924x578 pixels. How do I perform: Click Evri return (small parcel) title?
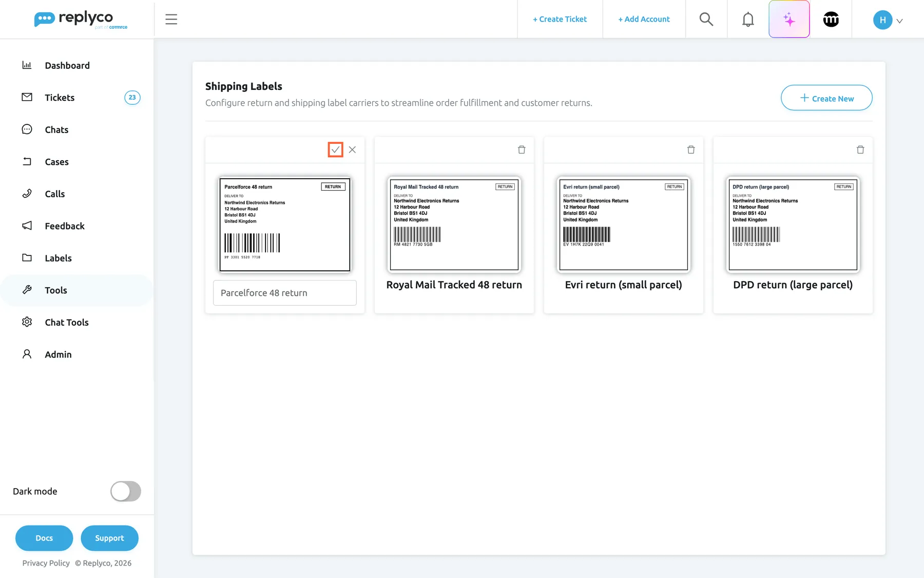pyautogui.click(x=624, y=285)
